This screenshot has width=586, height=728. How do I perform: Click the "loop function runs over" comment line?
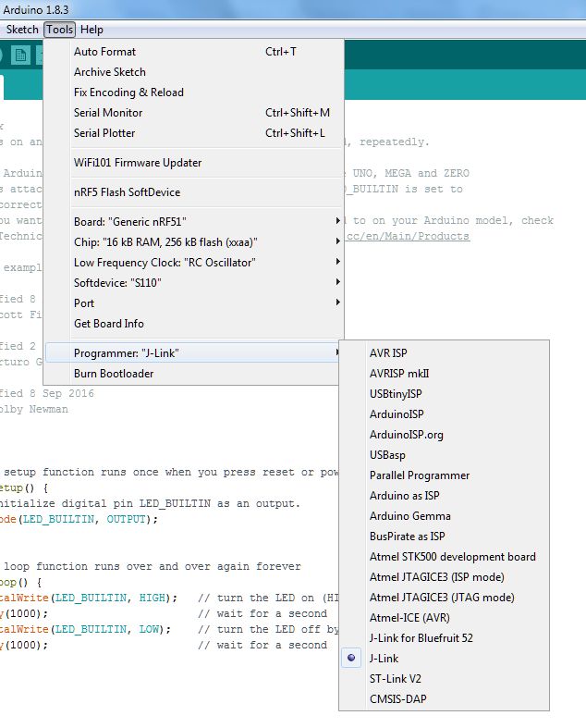153,567
